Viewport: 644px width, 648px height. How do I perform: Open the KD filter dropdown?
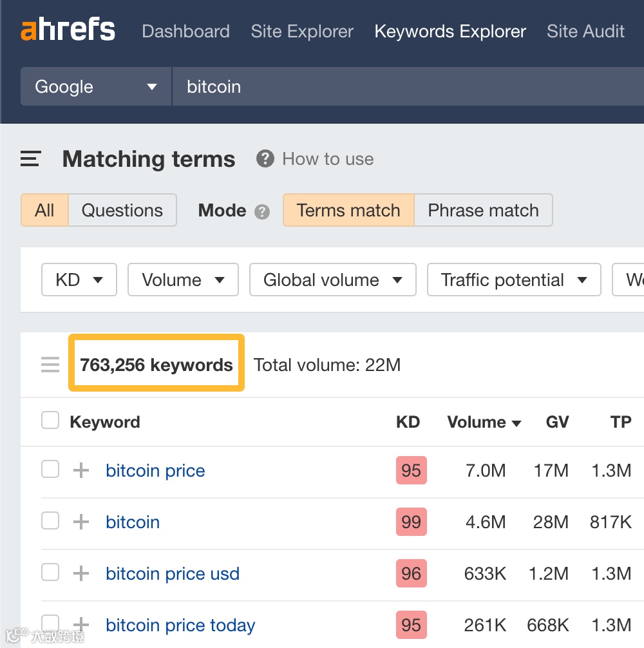pos(79,280)
